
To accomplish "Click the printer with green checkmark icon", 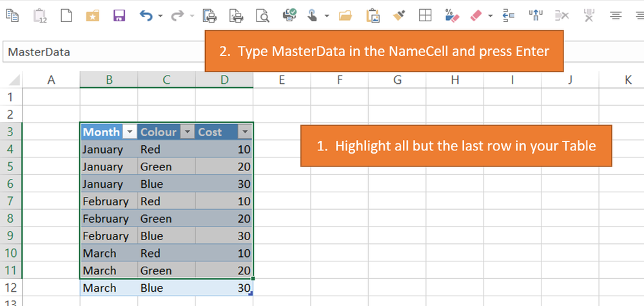I will point(290,15).
